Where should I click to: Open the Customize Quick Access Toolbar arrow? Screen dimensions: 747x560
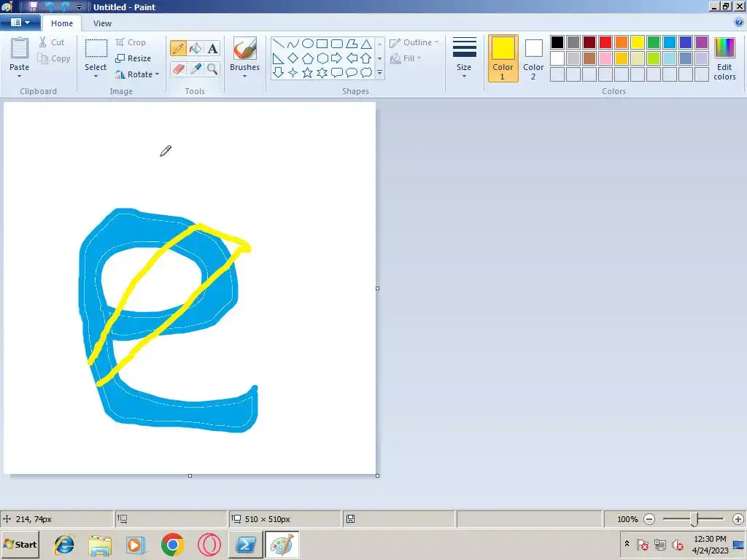click(79, 7)
